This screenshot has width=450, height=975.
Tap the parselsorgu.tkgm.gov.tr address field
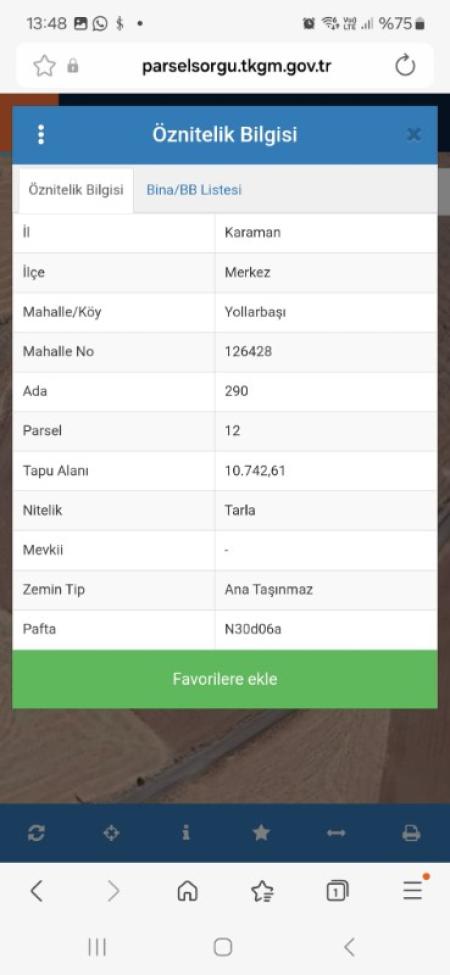click(236, 66)
